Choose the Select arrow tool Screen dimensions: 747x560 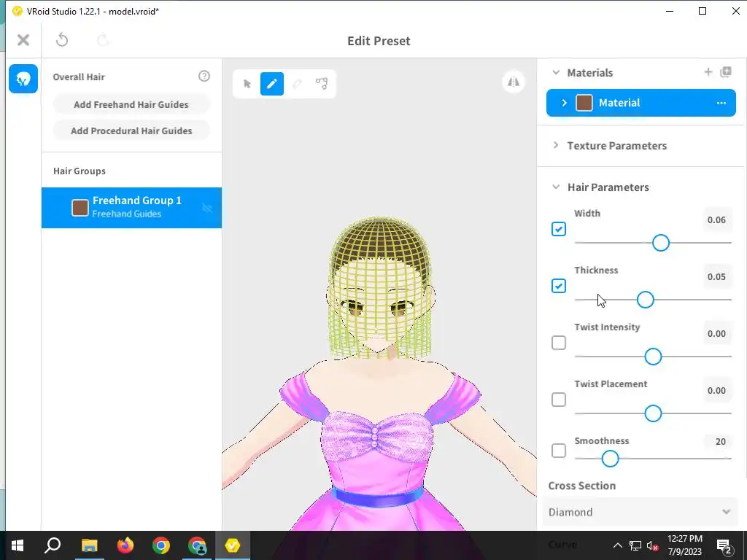[x=247, y=84]
